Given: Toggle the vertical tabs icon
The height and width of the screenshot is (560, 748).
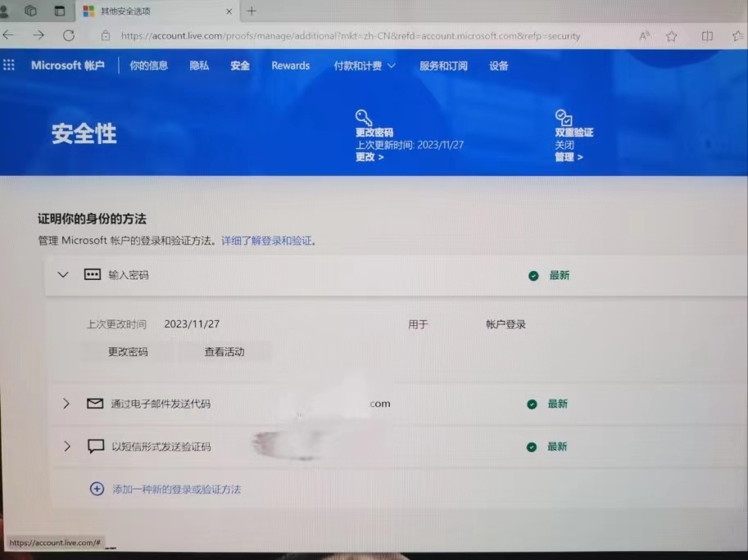Looking at the screenshot, I should point(59,11).
